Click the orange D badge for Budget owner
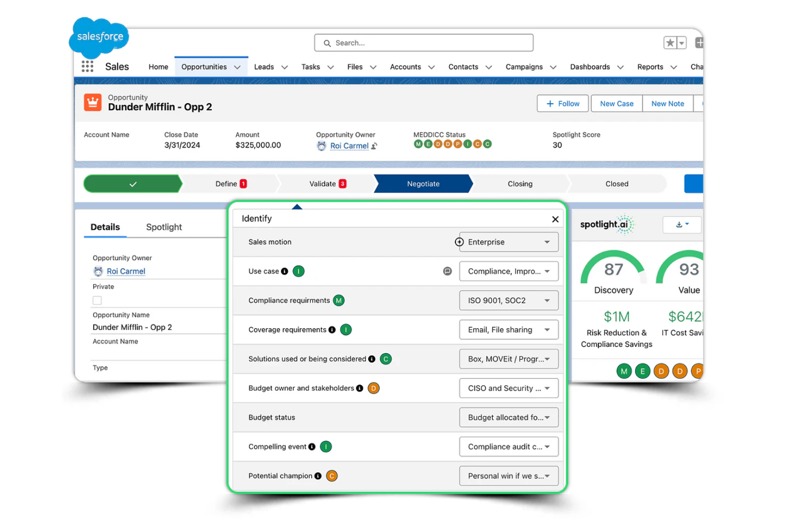This screenshot has width=798, height=532. 373,388
